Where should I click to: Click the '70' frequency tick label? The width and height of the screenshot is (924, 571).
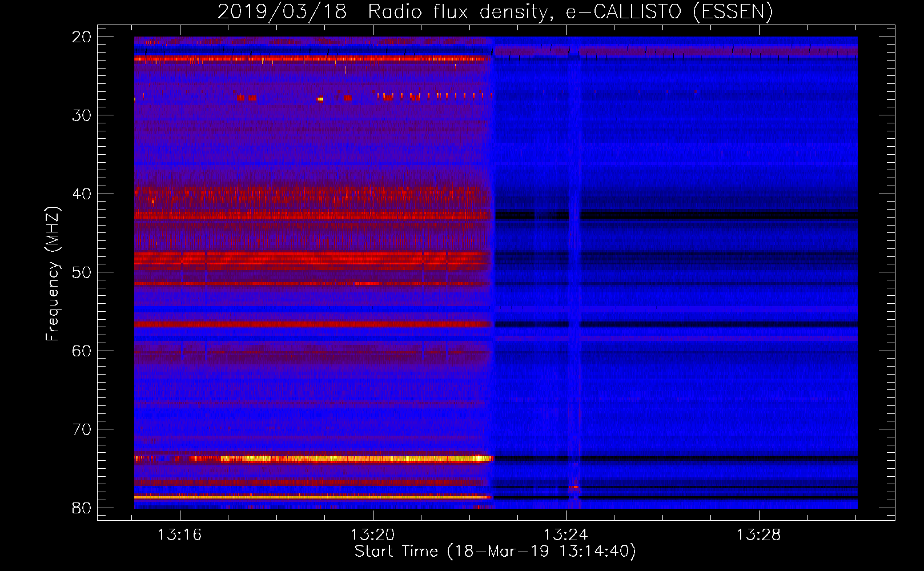(82, 429)
